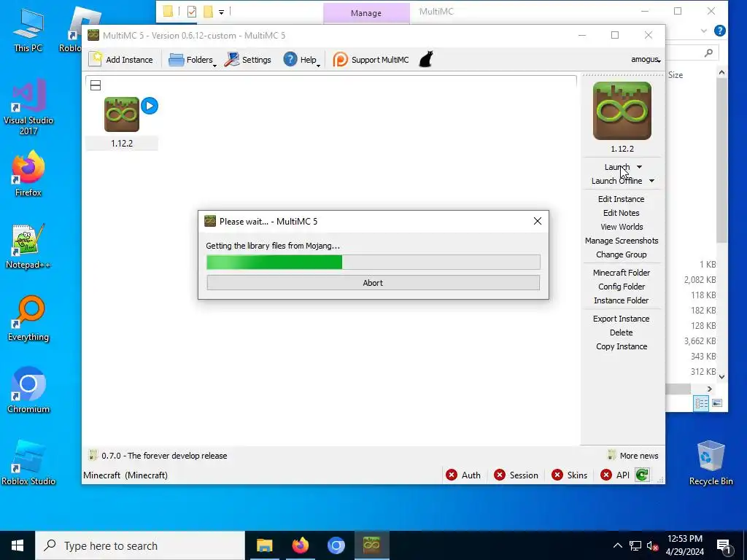Viewport: 747px width, 560px height.
Task: Click the Add Instance toolbar button
Action: coord(121,60)
